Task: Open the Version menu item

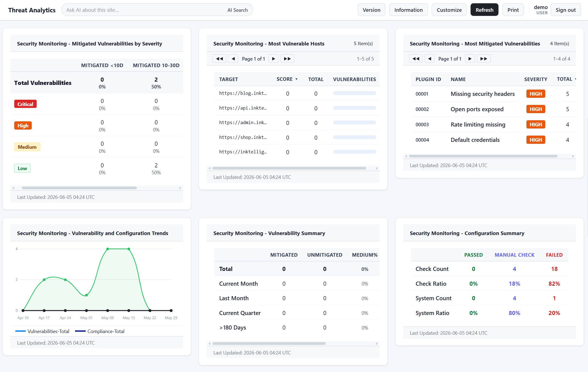Action: (x=371, y=10)
